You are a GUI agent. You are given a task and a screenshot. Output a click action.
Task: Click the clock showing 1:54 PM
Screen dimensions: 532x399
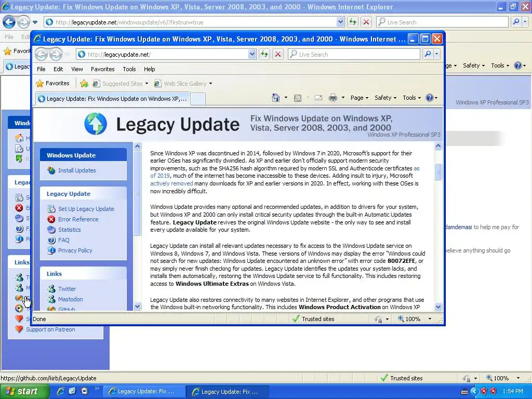[x=513, y=391]
